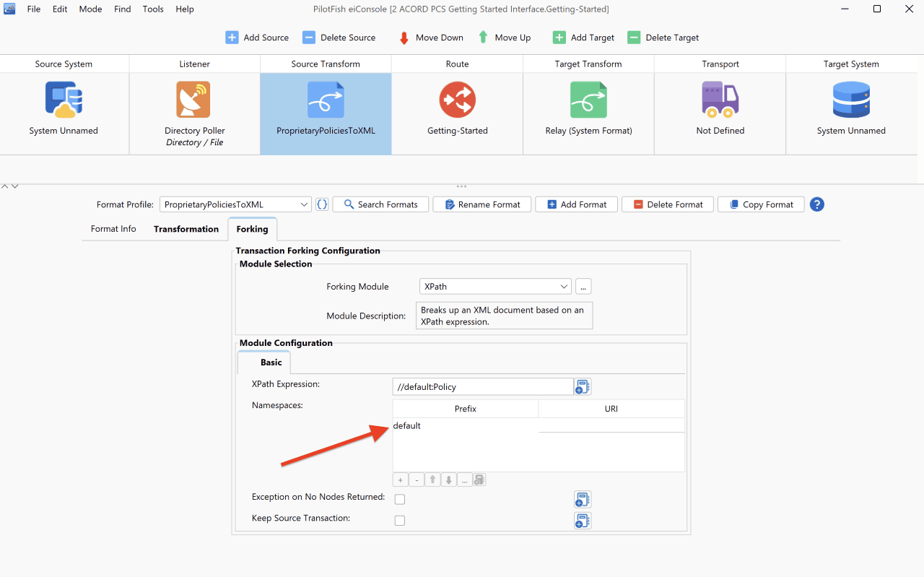924x577 pixels.
Task: Click the up arrow under Namespaces table
Action: point(432,480)
